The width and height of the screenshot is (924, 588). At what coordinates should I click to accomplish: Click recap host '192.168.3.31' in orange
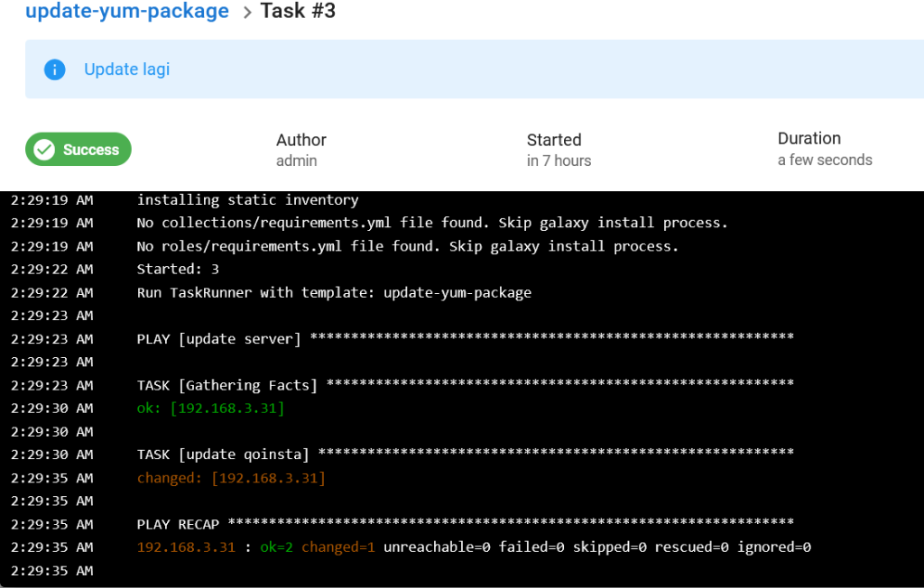[x=186, y=547]
